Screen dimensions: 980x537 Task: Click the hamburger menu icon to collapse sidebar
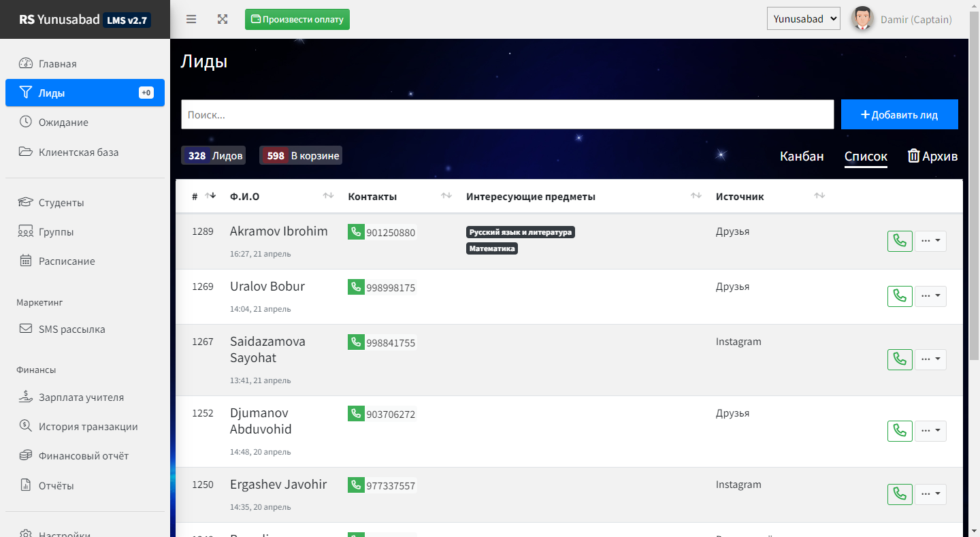[x=191, y=19]
